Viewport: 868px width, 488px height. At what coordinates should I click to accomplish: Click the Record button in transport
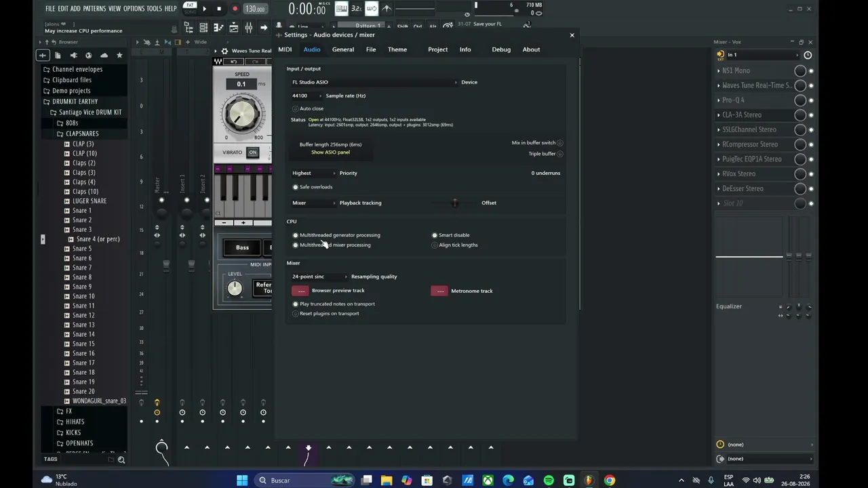coord(235,9)
